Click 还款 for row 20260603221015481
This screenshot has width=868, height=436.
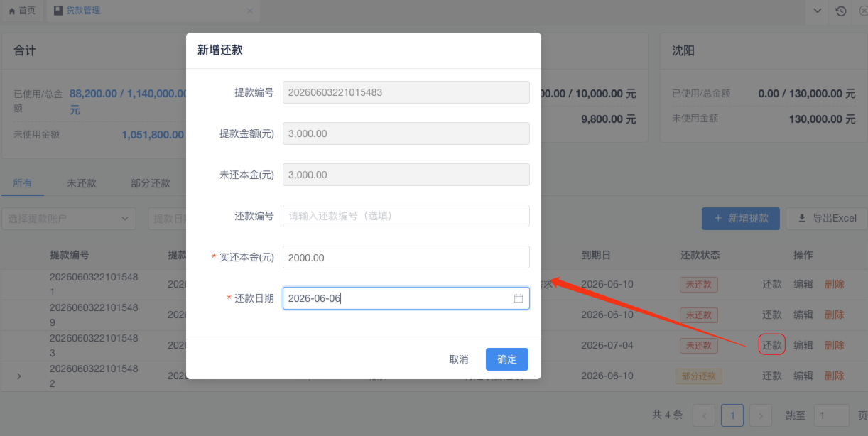click(772, 284)
